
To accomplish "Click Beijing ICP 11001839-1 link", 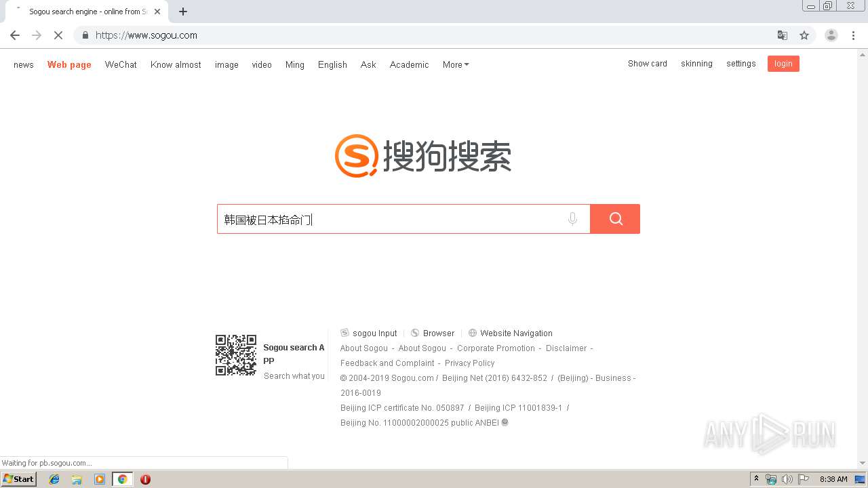I will tap(519, 407).
